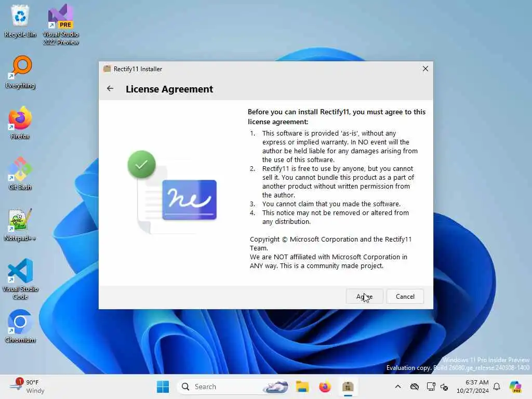
Task: Click the 'Before you can install Rectify11' text
Action: [337, 117]
